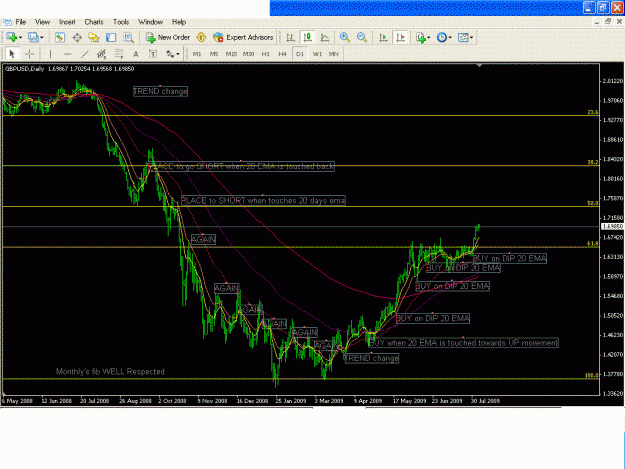The height and width of the screenshot is (469, 625).
Task: Open the New Chart icon
Action: 11,37
